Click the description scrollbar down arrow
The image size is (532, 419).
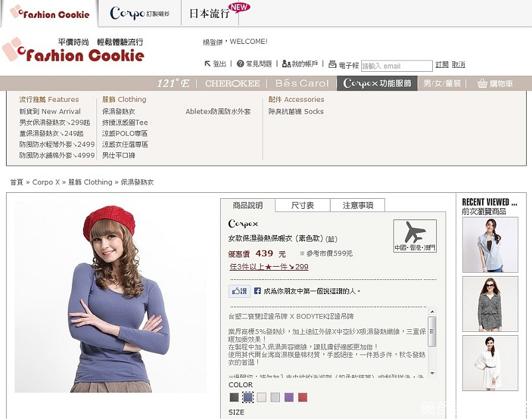[x=432, y=373]
